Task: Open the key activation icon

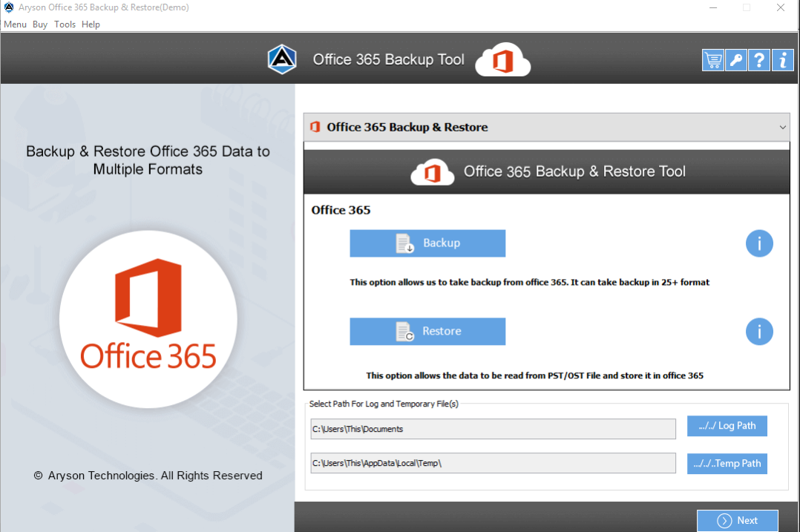Action: (x=735, y=60)
